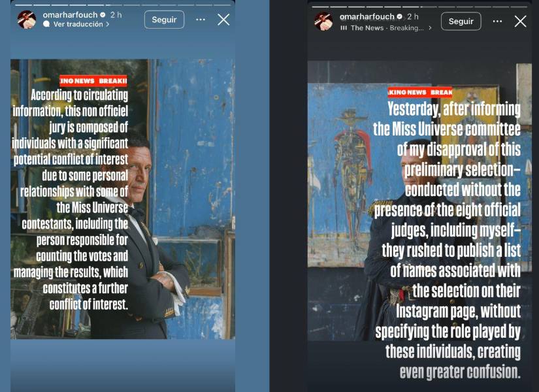Click chevron next to Ver traducción
Screen dimensions: 539x392
click(108, 24)
